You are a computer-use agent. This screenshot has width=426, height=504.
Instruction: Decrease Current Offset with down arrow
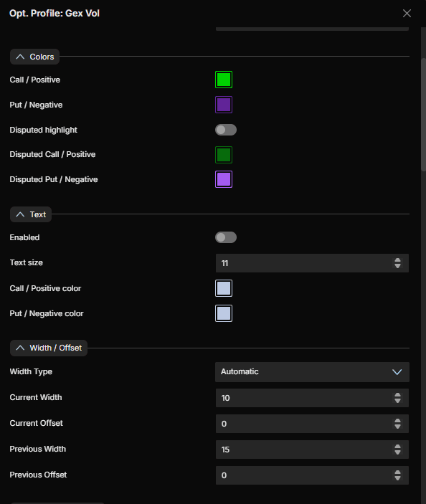tap(397, 427)
